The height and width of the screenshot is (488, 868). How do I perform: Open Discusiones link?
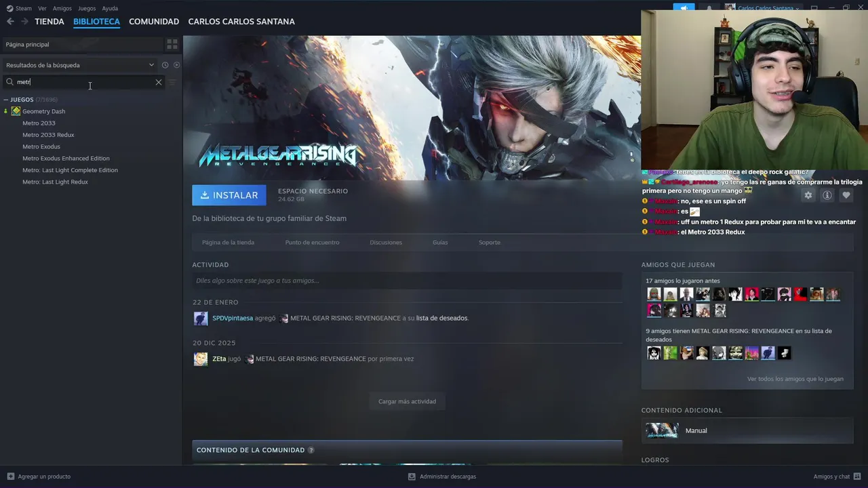coord(386,243)
